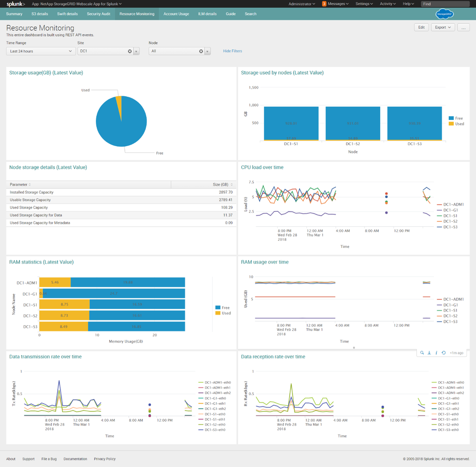Image resolution: width=476 pixels, height=467 pixels.
Task: Expand the Site dropdown arrow
Action: pos(136,51)
